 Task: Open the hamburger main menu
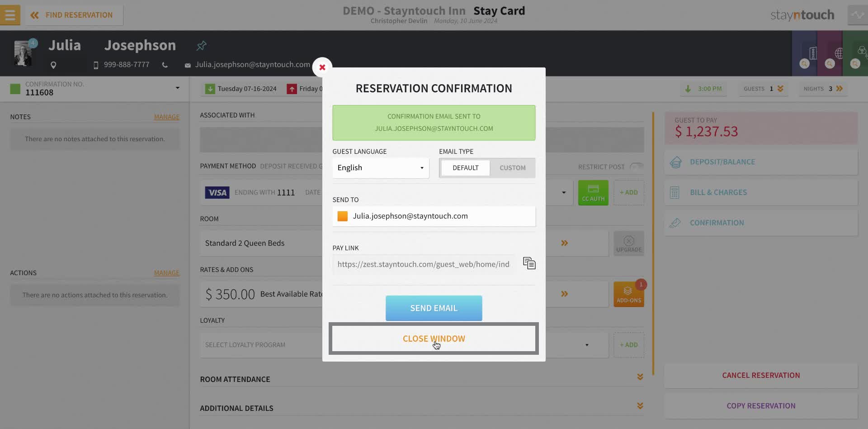tap(10, 15)
